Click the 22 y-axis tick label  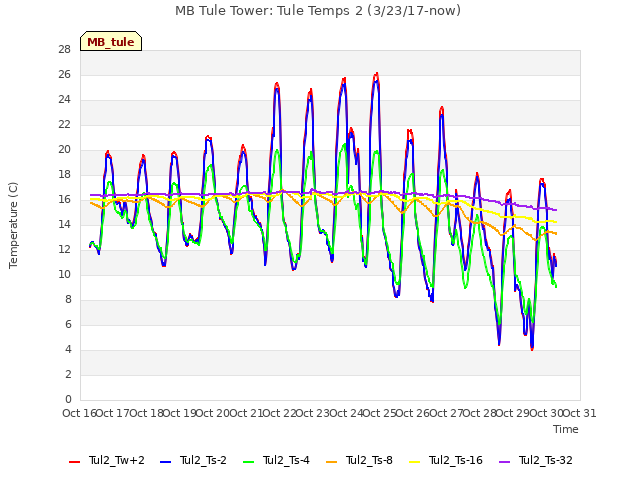(64, 125)
